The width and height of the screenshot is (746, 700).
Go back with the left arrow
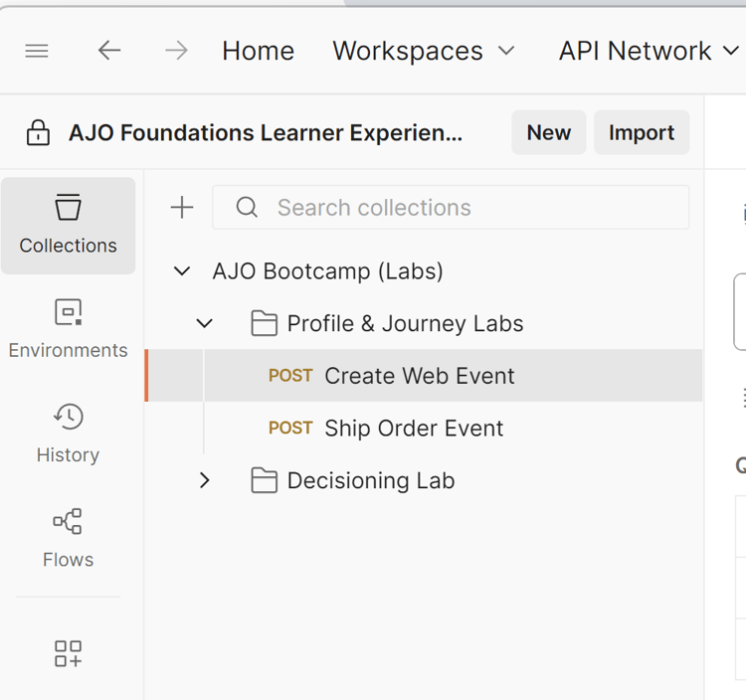109,51
